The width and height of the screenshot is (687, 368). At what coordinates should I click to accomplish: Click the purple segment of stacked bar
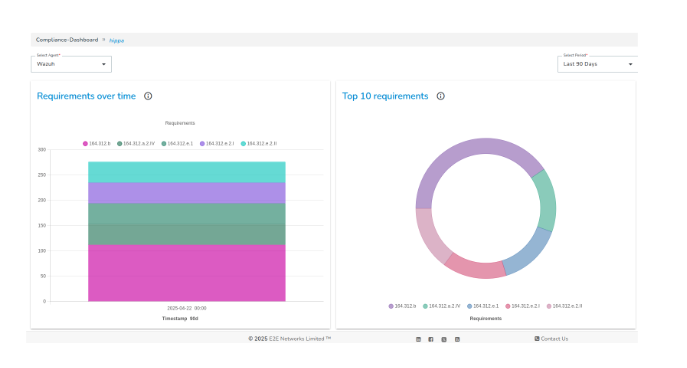coord(187,193)
